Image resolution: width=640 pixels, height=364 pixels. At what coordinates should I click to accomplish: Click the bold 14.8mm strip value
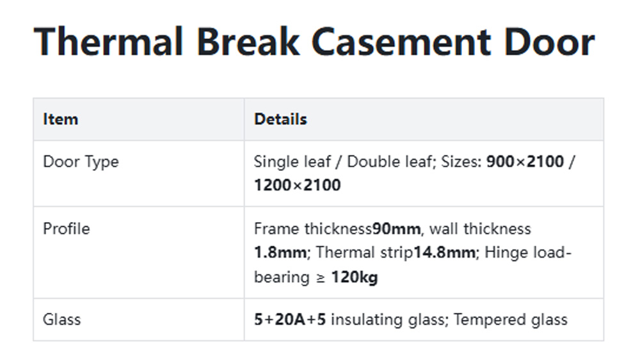pyautogui.click(x=444, y=253)
